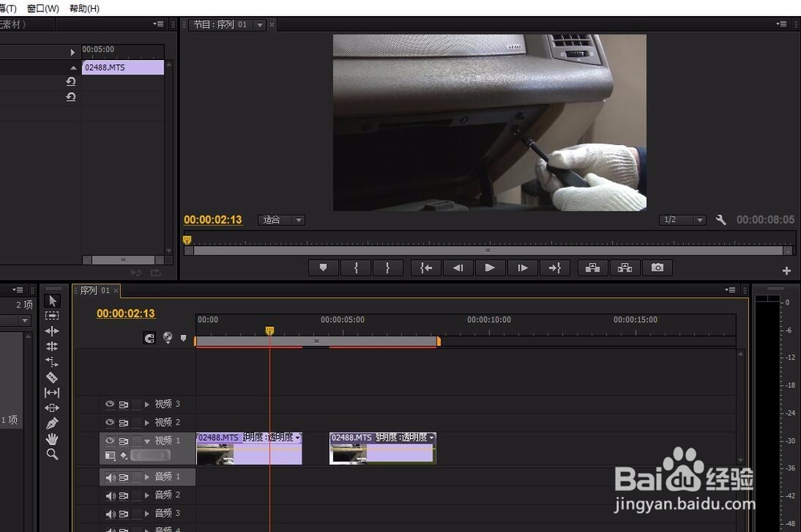
Task: Open program monitor settings wrench
Action: [x=721, y=220]
